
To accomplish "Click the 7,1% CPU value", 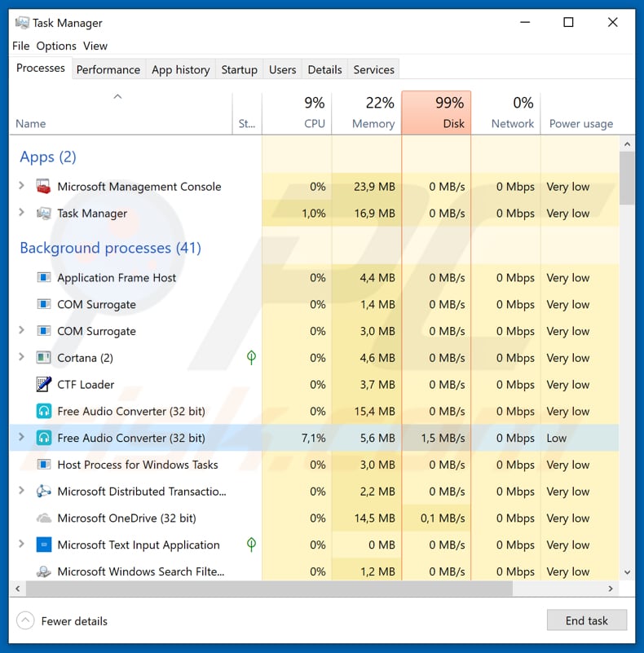I will (x=313, y=438).
